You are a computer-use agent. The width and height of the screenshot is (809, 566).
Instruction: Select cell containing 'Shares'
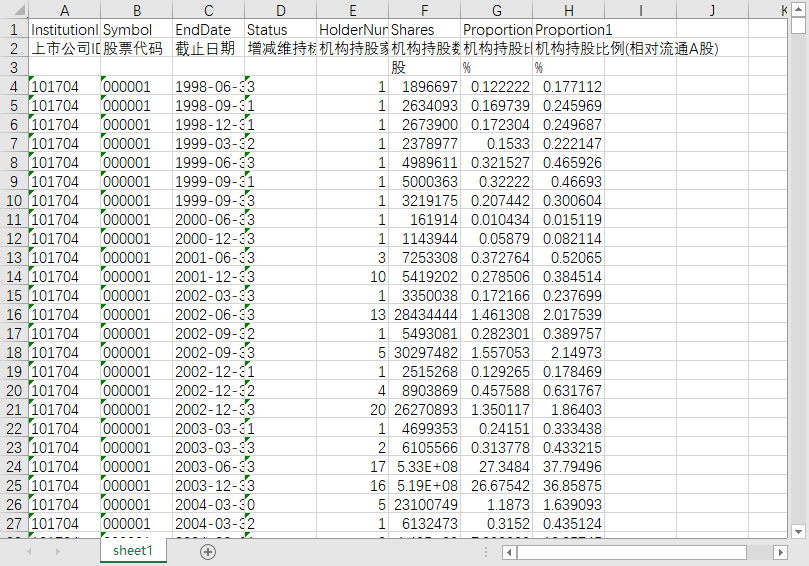pyautogui.click(x=425, y=29)
